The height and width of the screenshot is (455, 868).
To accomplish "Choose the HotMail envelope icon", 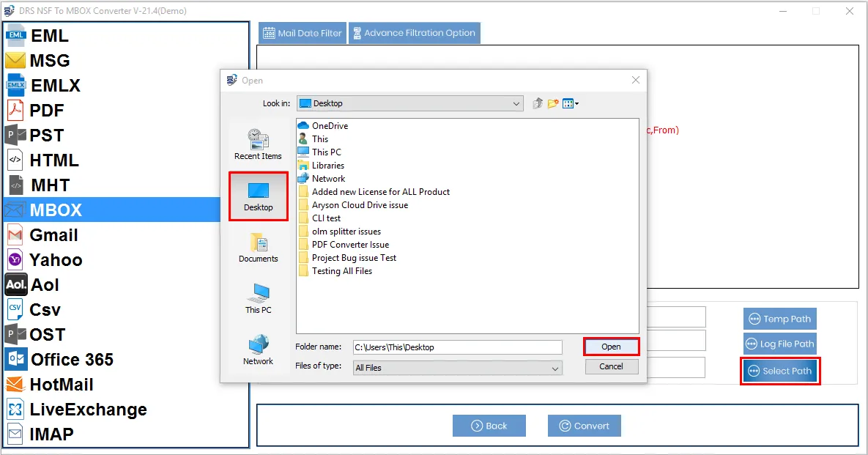I will (15, 384).
